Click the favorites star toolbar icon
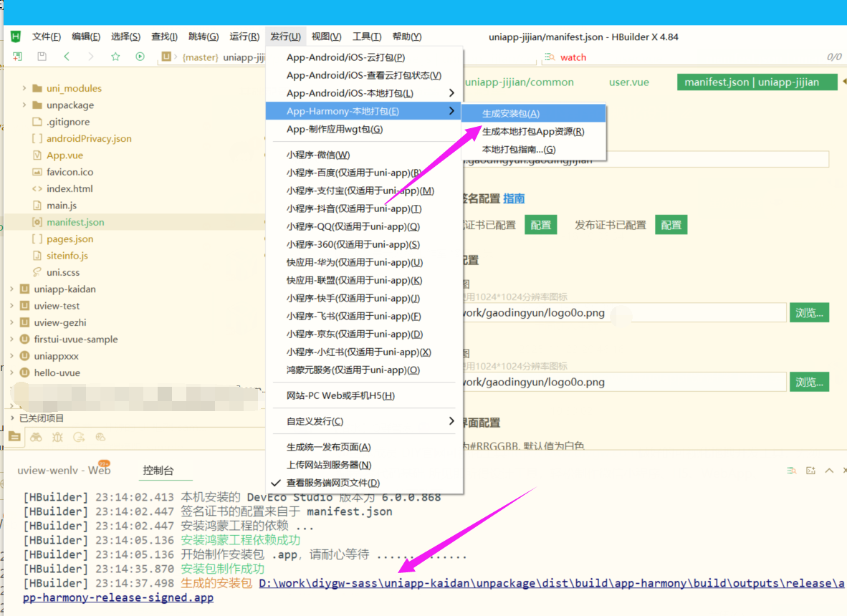 (x=115, y=56)
